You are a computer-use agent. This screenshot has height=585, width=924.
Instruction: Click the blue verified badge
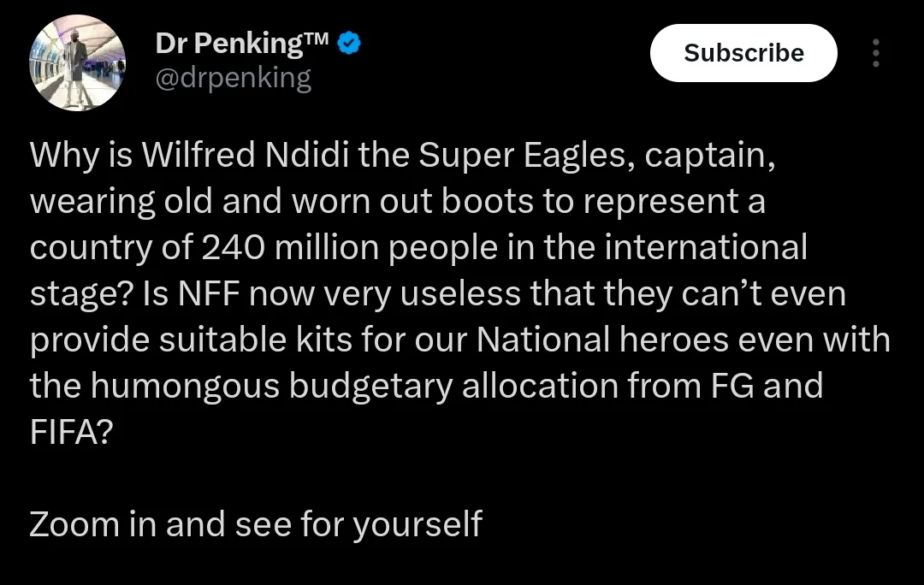click(349, 44)
